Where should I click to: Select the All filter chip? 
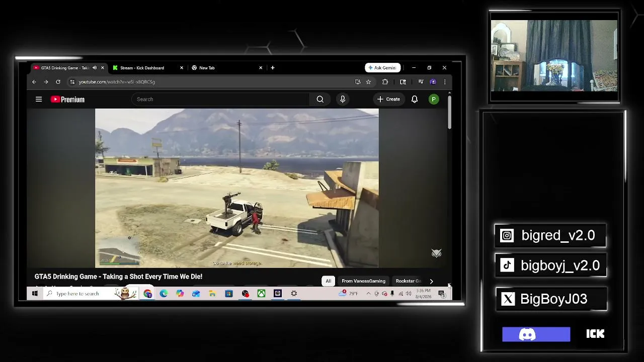[329, 281]
